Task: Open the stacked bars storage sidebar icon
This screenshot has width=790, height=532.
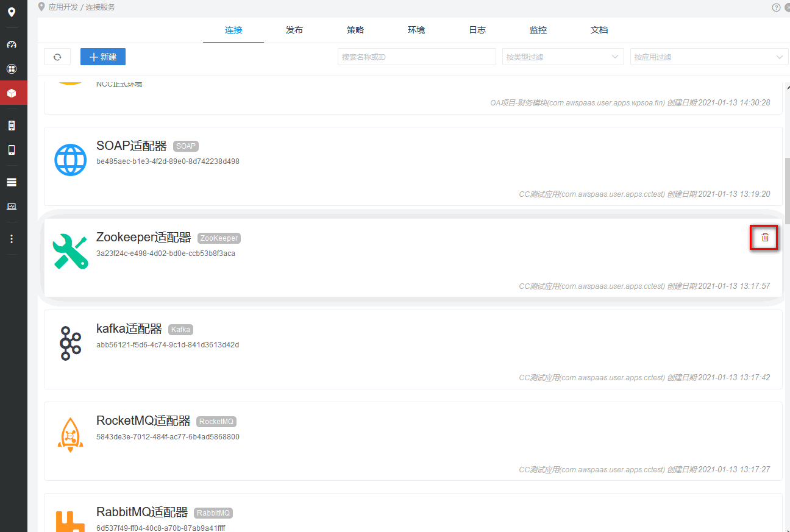Action: click(x=12, y=182)
